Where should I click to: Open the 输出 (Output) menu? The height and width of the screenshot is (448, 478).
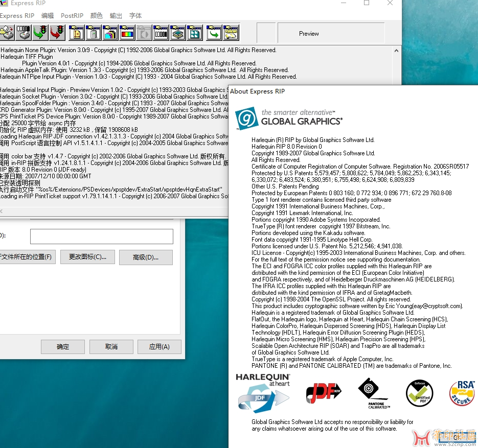click(116, 16)
